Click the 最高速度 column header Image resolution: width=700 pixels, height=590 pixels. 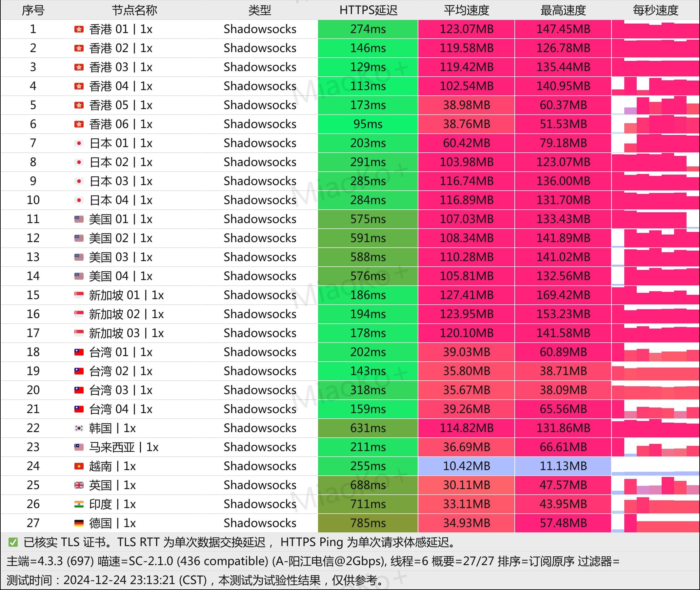[x=563, y=10]
